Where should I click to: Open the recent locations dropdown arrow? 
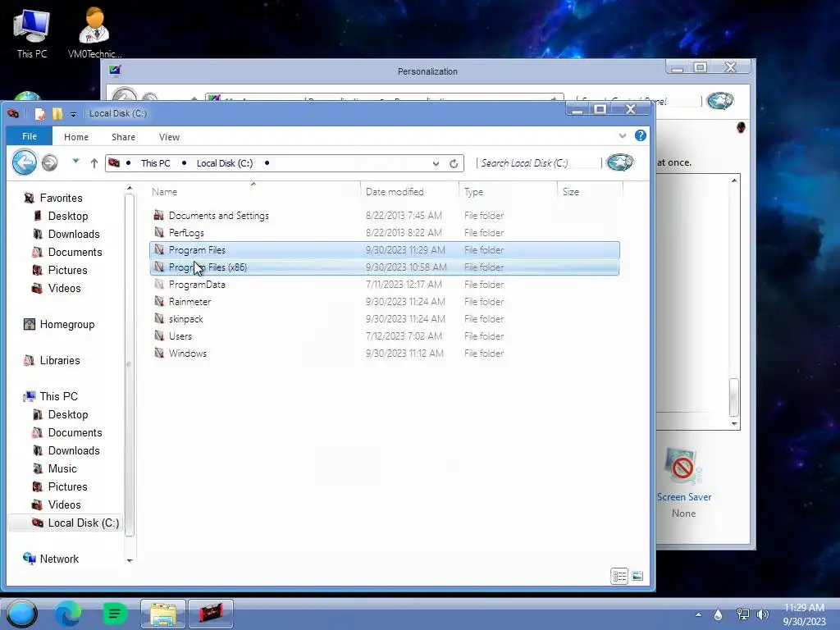pos(75,161)
